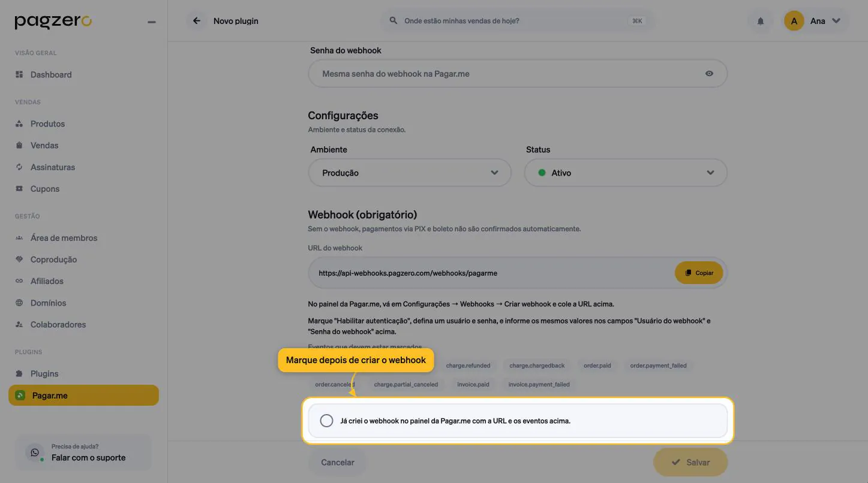Click the Coprodução sidebar icon
The width and height of the screenshot is (868, 483).
pyautogui.click(x=19, y=259)
